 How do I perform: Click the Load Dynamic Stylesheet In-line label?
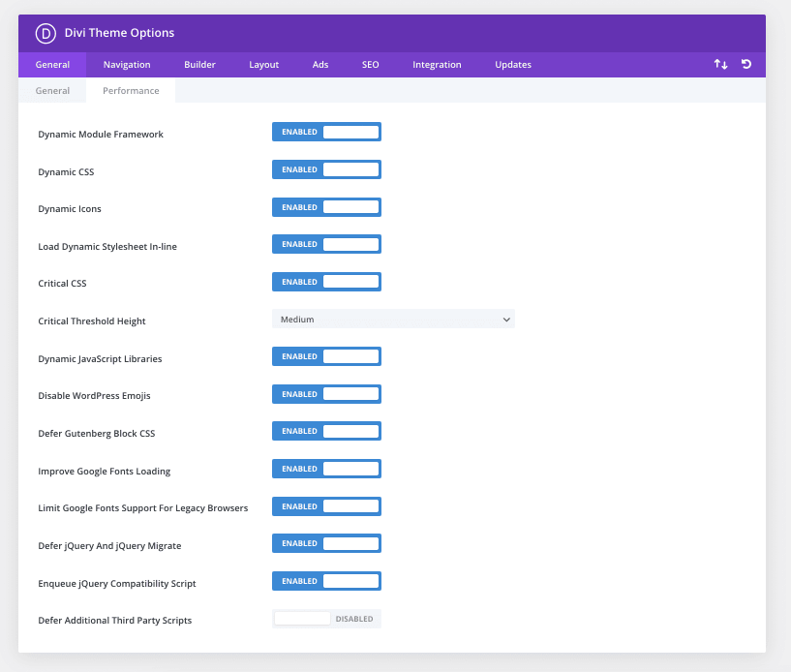tap(107, 247)
